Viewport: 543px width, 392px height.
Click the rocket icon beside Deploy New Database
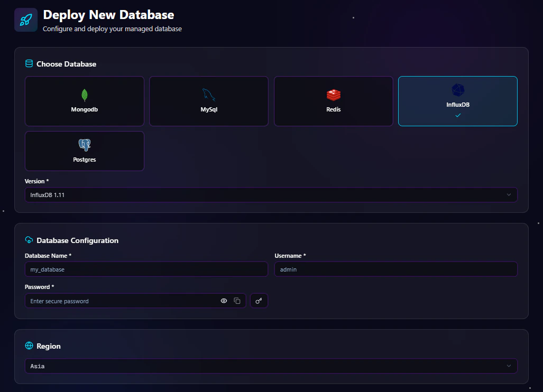(x=26, y=20)
